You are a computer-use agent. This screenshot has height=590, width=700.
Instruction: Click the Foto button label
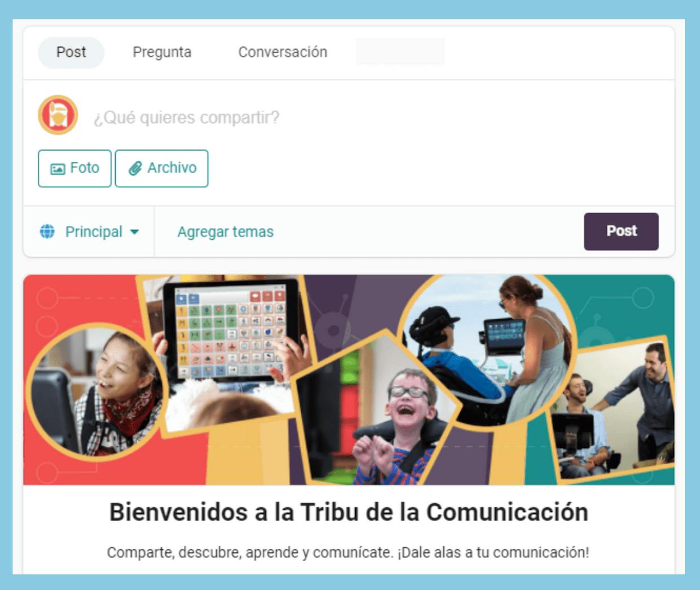coord(85,168)
